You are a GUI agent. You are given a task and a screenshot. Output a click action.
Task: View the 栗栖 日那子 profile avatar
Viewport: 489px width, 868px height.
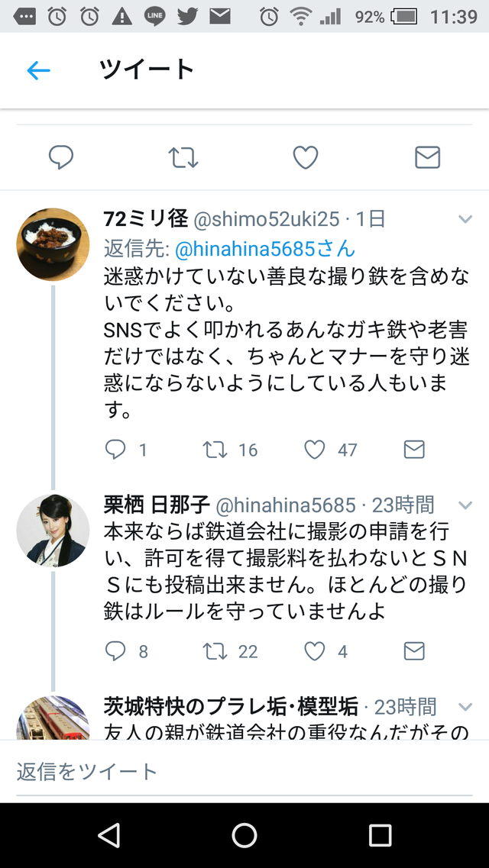tap(53, 531)
